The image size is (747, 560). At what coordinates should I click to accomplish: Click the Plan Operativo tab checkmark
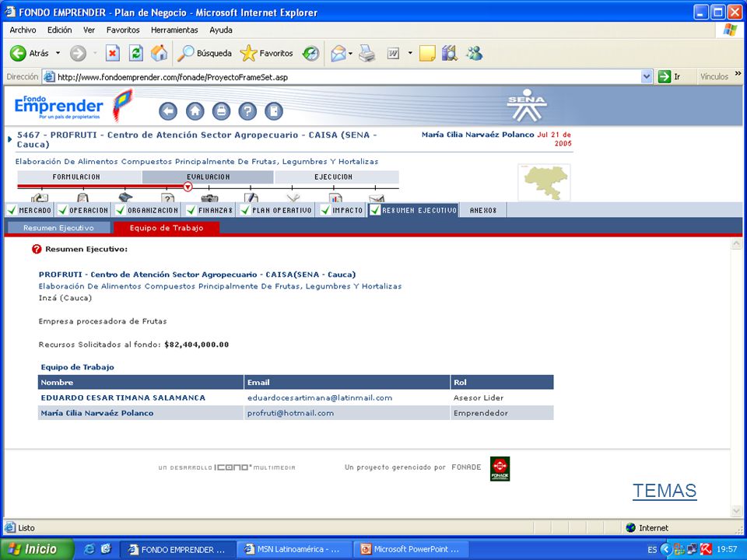(245, 210)
